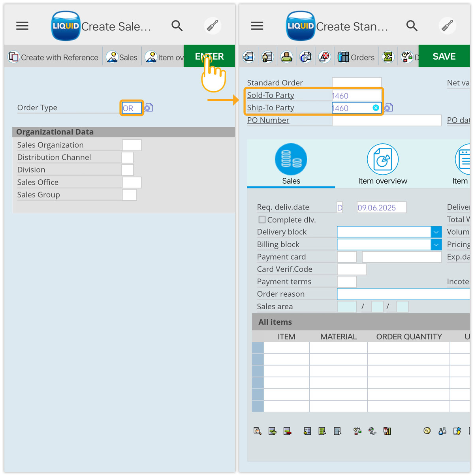
Task: Expand the Delivery block dropdown
Action: [436, 232]
